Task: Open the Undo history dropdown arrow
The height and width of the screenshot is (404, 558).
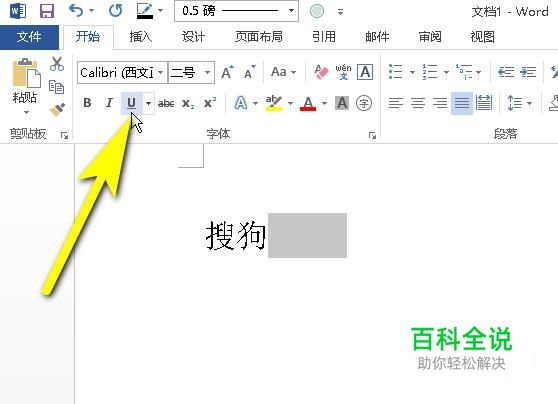Action: (91, 11)
